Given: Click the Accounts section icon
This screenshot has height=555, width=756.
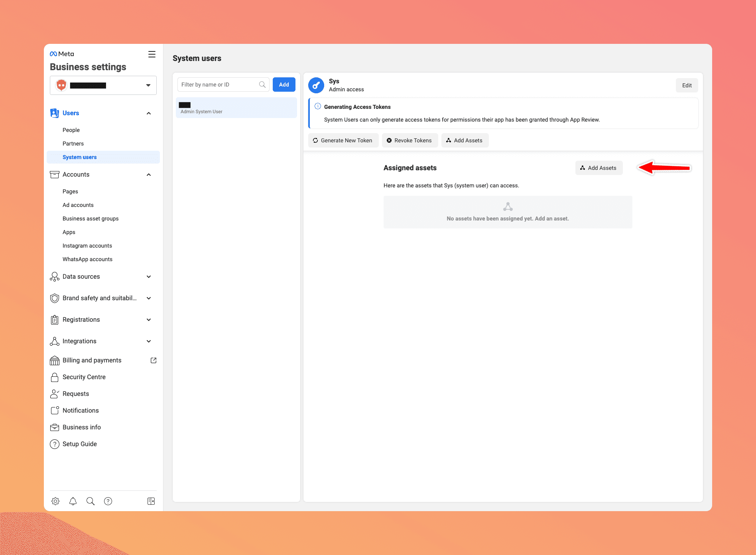Looking at the screenshot, I should click(x=55, y=175).
